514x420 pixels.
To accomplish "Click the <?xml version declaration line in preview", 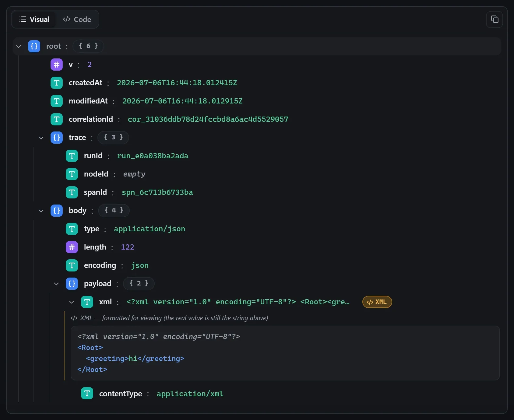I will pyautogui.click(x=159, y=337).
